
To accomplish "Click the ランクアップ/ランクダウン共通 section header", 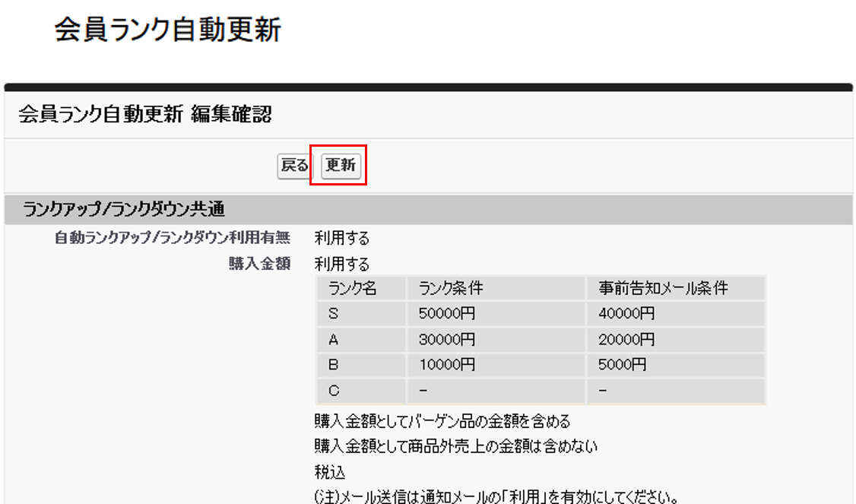I will click(123, 209).
